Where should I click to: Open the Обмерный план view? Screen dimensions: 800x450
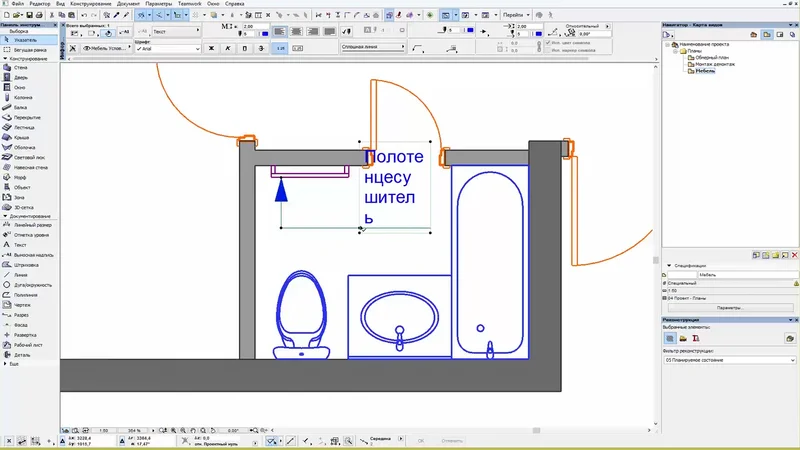coord(712,58)
